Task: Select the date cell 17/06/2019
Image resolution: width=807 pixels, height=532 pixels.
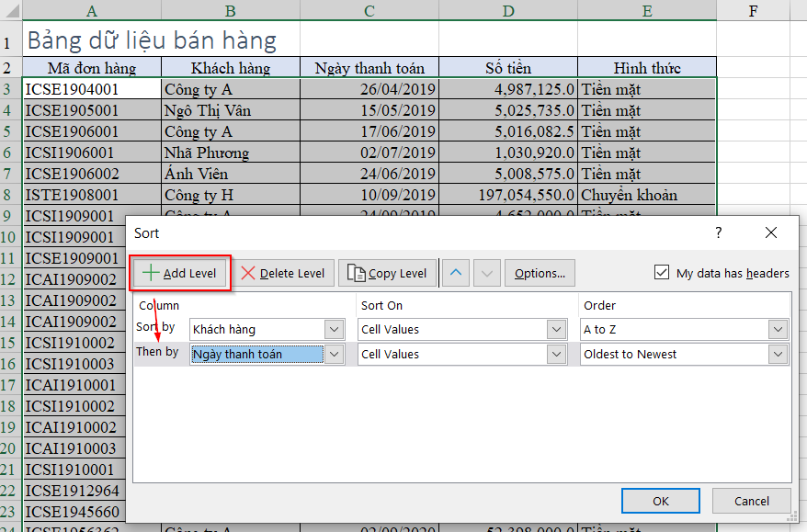Action: pos(369,131)
